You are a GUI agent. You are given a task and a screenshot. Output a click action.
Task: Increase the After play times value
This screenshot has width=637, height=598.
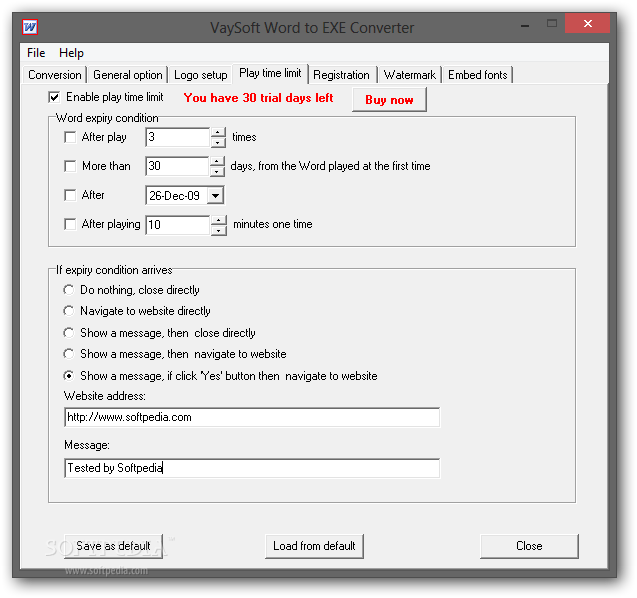(218, 132)
